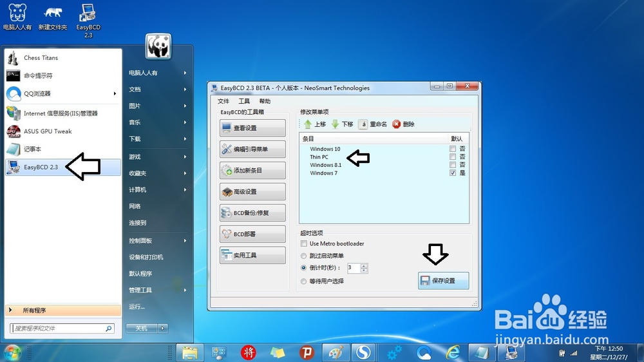Launch ASUS GPU Tweak from Start menu

tap(63, 131)
